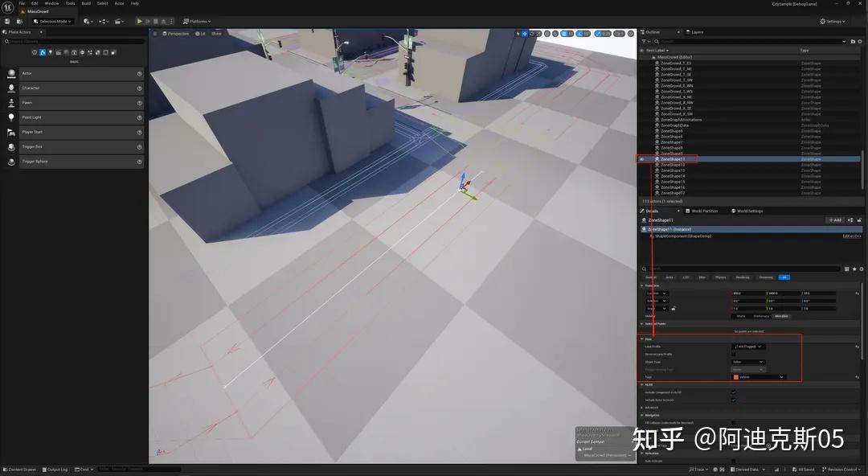Screen dimensions: 868x476
Task: Set Mobility to Static in Details panel
Action: (x=741, y=315)
